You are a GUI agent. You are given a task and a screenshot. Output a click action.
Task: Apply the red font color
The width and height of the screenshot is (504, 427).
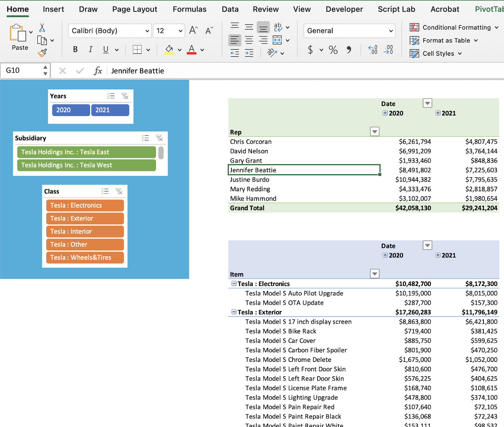[192, 49]
